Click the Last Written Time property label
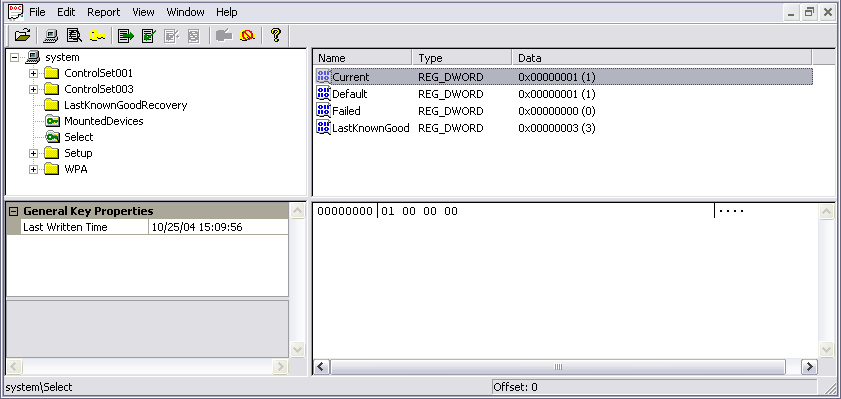The width and height of the screenshot is (841, 399). [65, 227]
